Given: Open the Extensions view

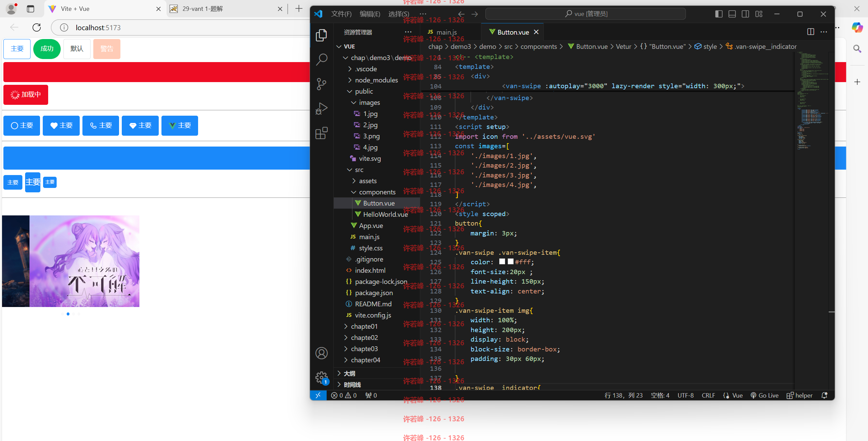Looking at the screenshot, I should tap(321, 133).
